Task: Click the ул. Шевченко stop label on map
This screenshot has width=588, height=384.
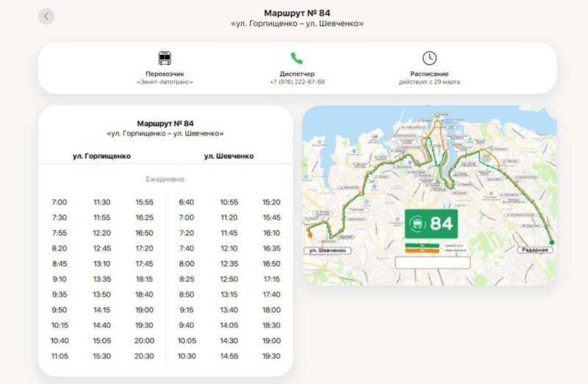Action: click(x=326, y=250)
